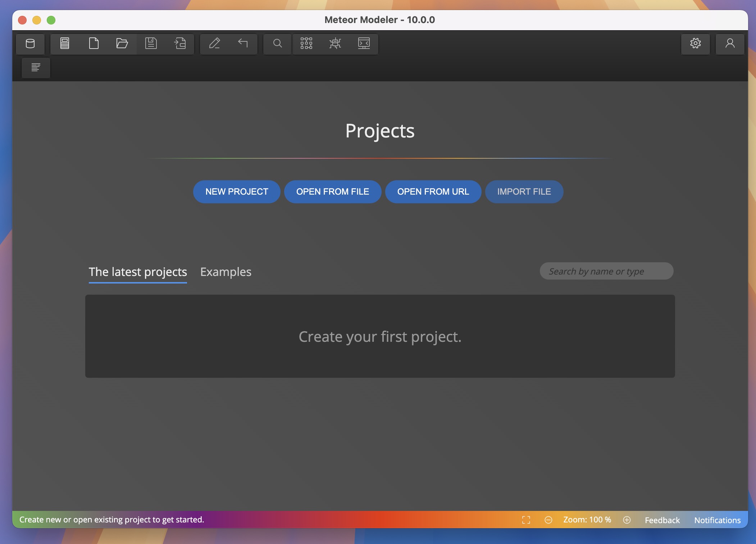Screen dimensions: 756x544
Task: Click the save floppy disk icon
Action: pyautogui.click(x=151, y=44)
